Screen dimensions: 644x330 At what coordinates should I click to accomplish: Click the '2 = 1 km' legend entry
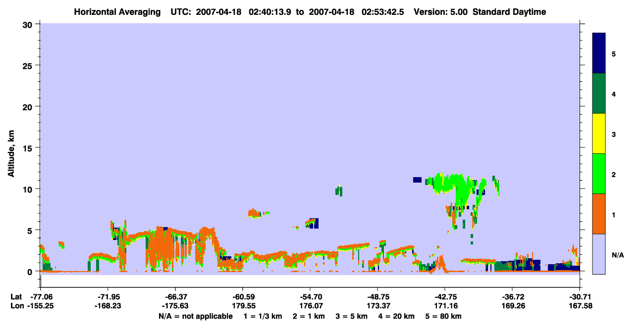pyautogui.click(x=309, y=316)
